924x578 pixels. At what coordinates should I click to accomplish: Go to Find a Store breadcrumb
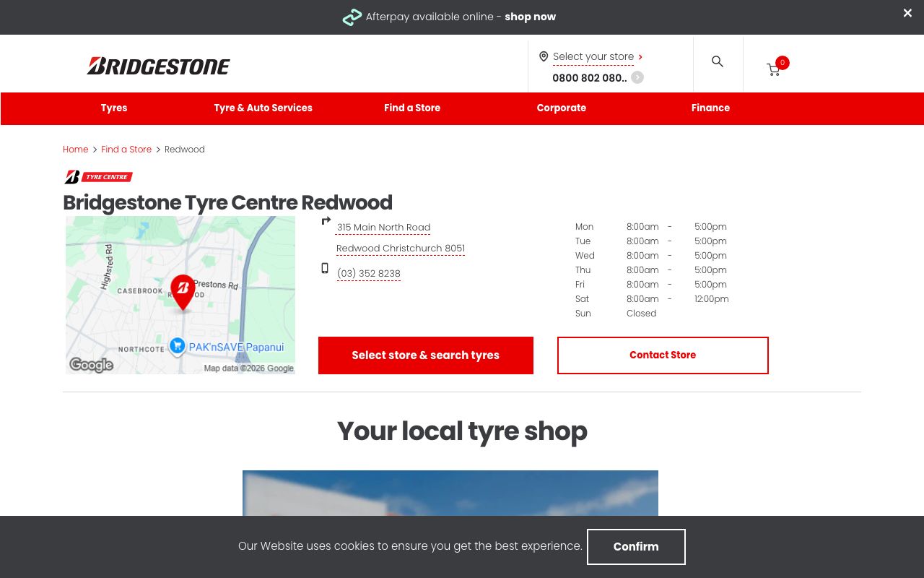[126, 150]
